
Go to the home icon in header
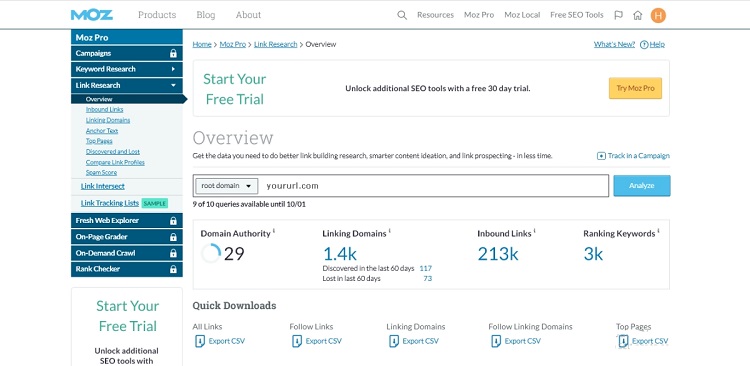[637, 15]
